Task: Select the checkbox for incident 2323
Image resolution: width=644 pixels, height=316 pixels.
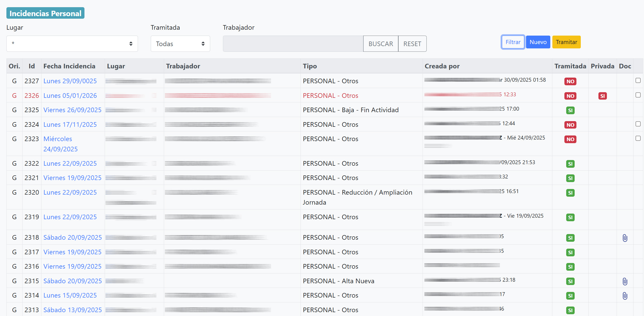Action: (x=638, y=138)
